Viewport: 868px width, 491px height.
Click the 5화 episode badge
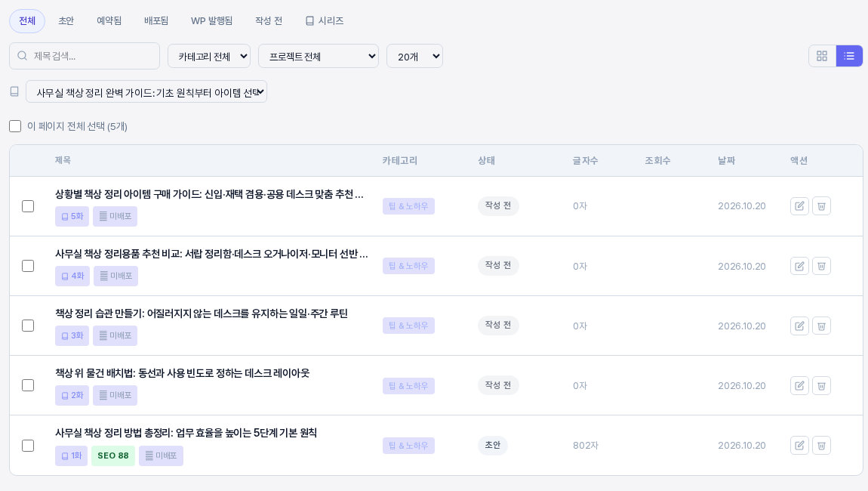pyautogui.click(x=72, y=216)
